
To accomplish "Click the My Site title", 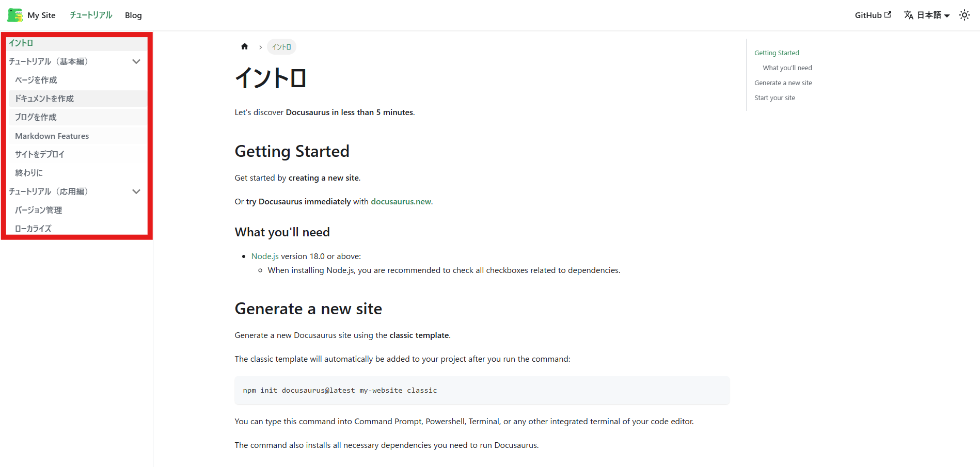I will pos(41,15).
